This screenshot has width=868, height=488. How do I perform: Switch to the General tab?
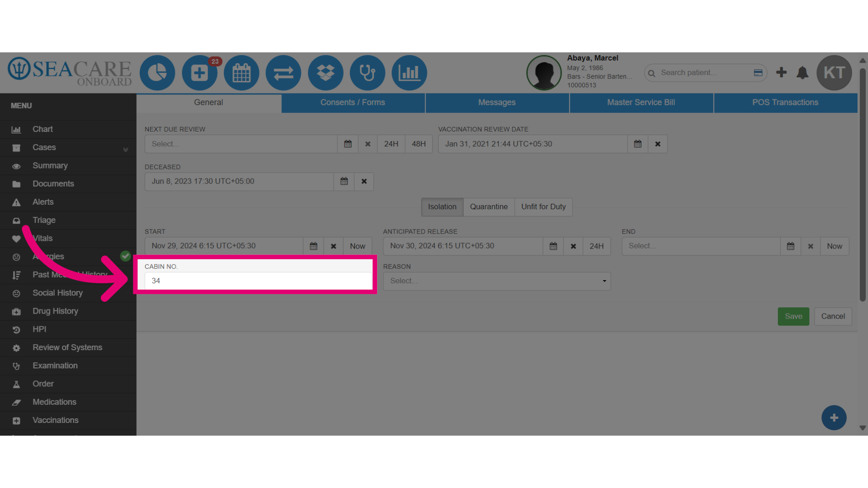[x=208, y=103]
